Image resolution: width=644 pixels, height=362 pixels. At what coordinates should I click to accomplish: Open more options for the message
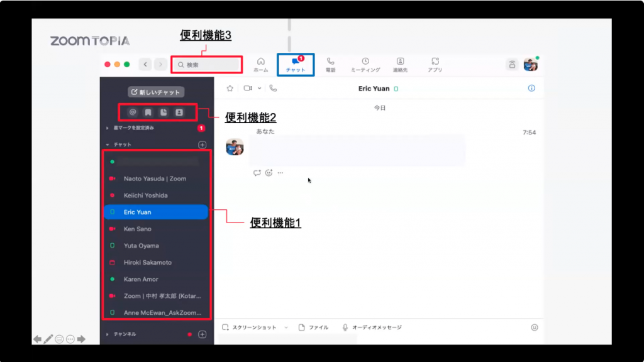point(280,173)
